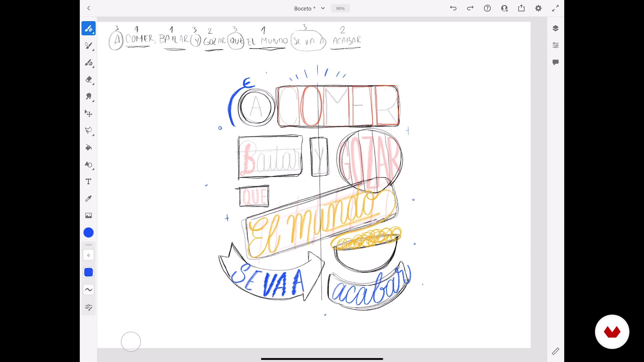The width and height of the screenshot is (644, 362).
Task: Open the blue square brush flow setting
Action: click(89, 273)
